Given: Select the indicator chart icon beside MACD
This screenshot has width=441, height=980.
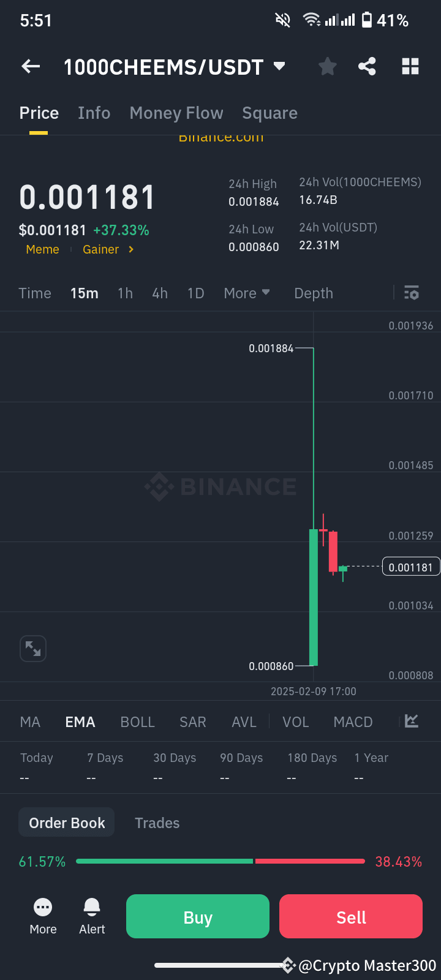Looking at the screenshot, I should pos(411,722).
